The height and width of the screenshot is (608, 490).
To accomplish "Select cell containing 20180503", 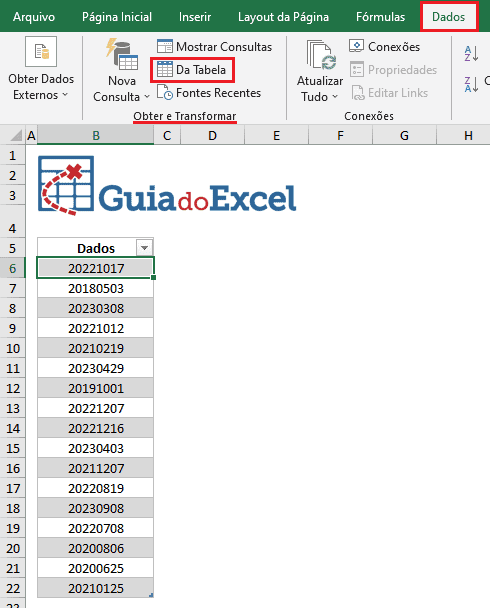I will point(96,288).
